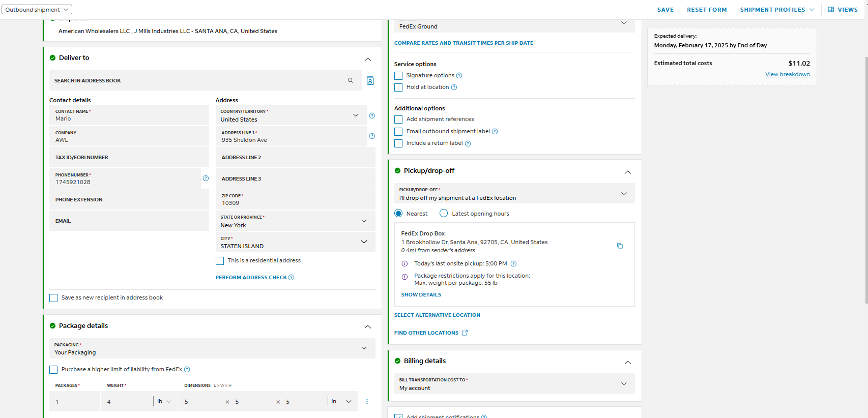Click the green check icon beside Pickup/drop-off
Screen dimensions: 868x418
point(397,171)
